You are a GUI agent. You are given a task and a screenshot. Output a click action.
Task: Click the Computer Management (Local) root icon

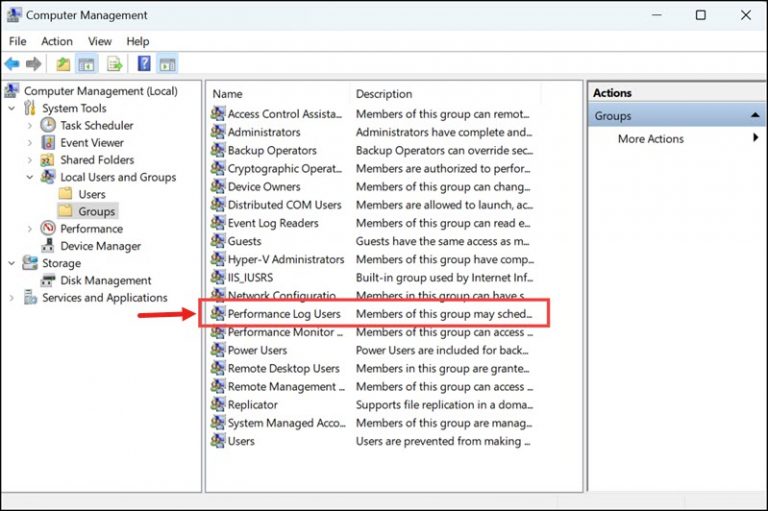tap(12, 91)
